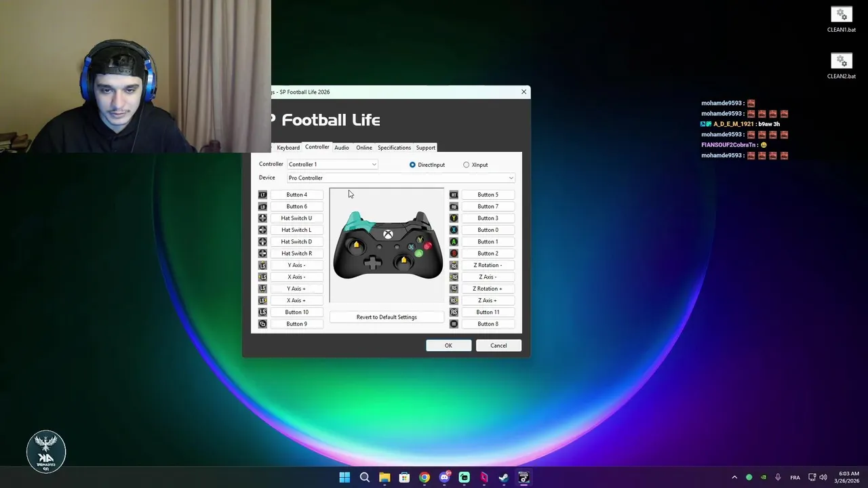
Task: Open Google Chrome from the taskbar
Action: tap(424, 477)
